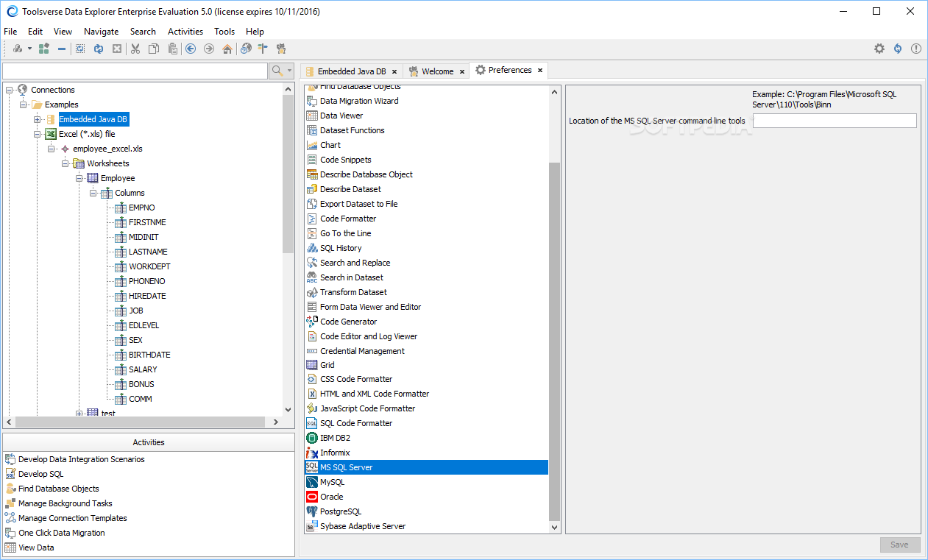The width and height of the screenshot is (928, 560).
Task: Open the Navigate menu
Action: (102, 32)
